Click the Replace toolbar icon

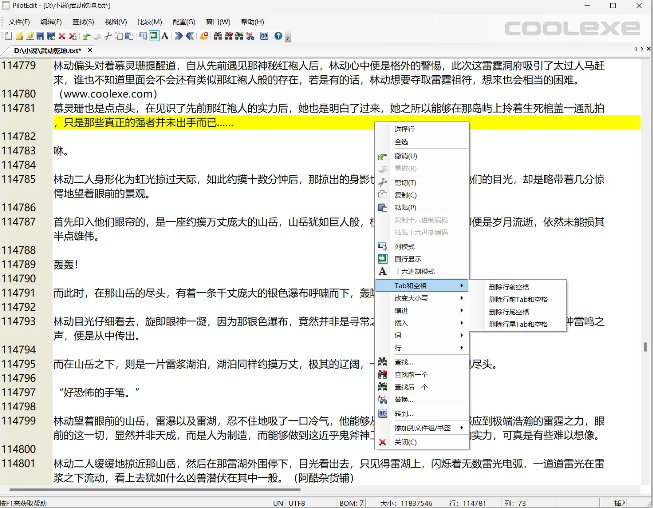pyautogui.click(x=250, y=36)
